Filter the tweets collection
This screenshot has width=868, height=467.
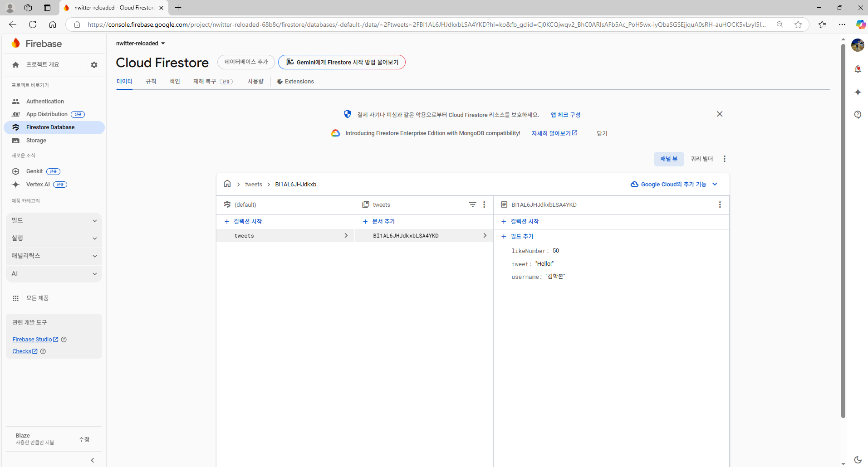point(472,204)
